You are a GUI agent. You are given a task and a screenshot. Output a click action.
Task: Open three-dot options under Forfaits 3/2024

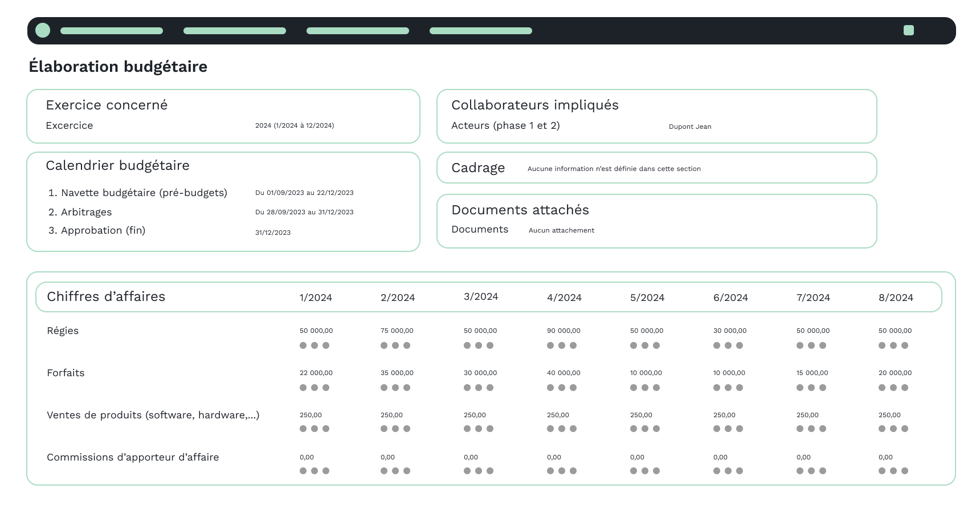click(479, 388)
